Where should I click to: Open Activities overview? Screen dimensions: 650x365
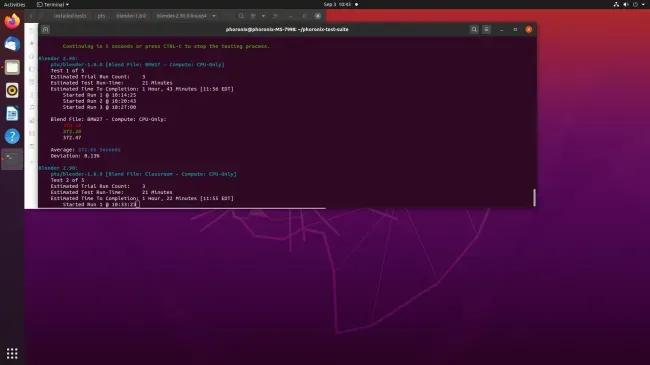pos(15,5)
